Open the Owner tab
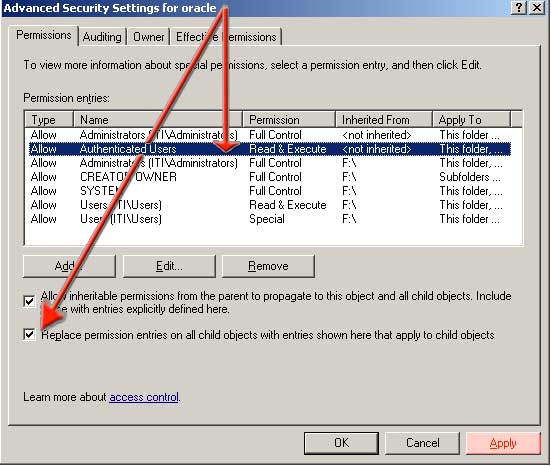551x466 pixels. (x=148, y=37)
